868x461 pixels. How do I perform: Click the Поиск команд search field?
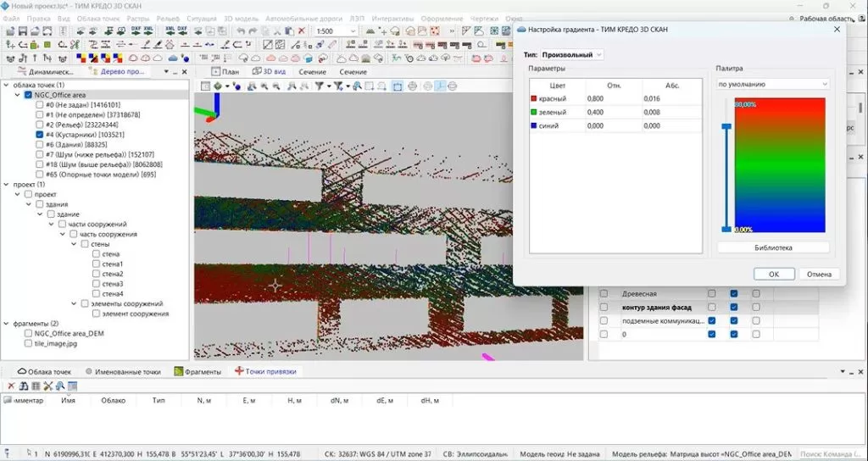[831, 454]
